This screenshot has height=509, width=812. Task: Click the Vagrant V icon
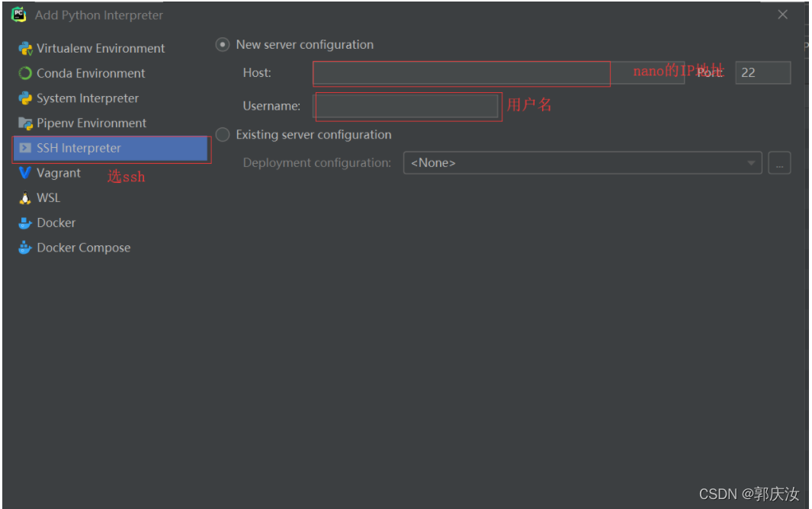click(x=25, y=173)
